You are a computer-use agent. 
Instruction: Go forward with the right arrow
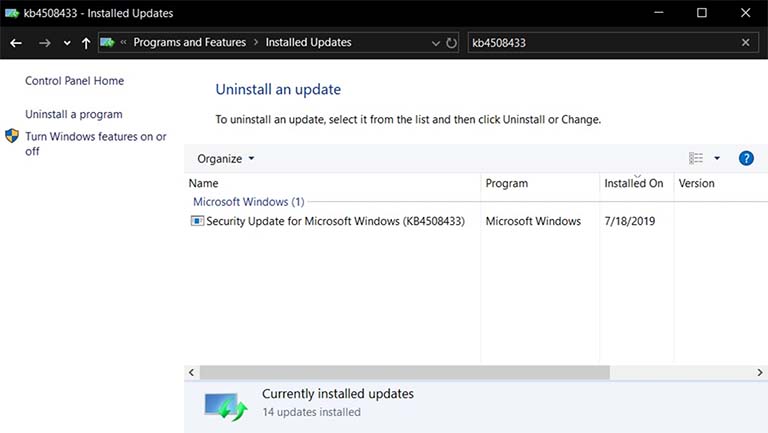pos(45,43)
